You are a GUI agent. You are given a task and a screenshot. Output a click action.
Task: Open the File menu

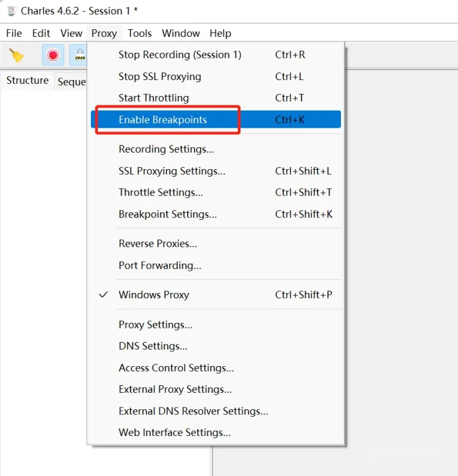(14, 33)
